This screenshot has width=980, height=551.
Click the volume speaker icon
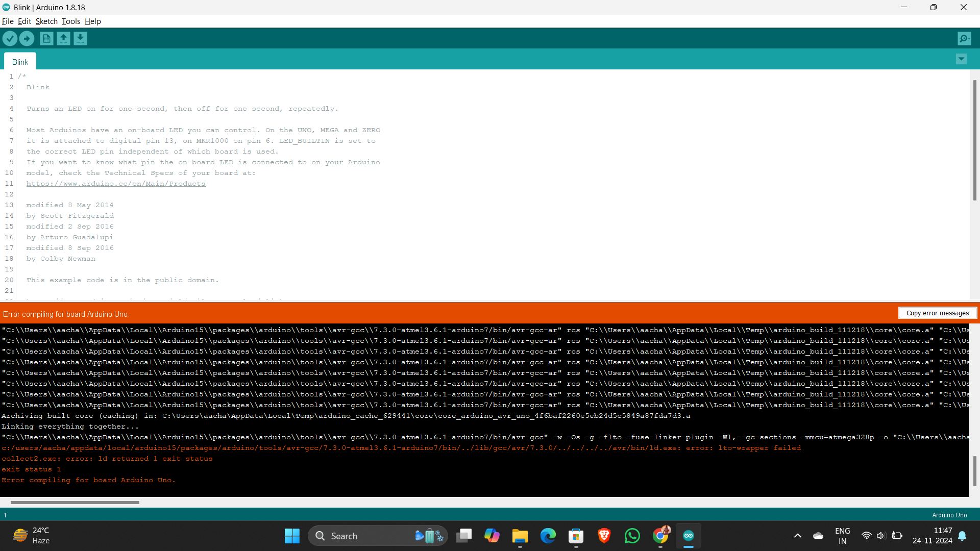881,536
